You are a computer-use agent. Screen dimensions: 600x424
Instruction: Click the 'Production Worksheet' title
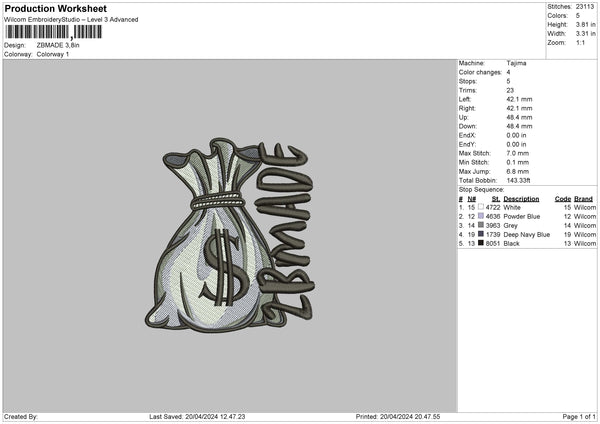coord(55,8)
